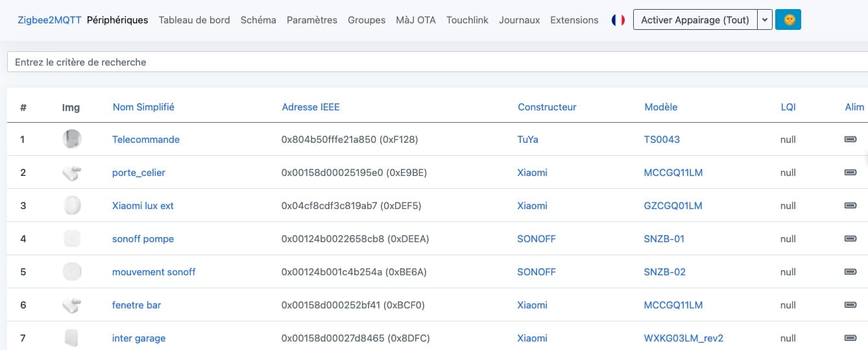Open the mouvement sonoff device link
Image resolution: width=868 pixels, height=350 pixels.
pyautogui.click(x=154, y=271)
